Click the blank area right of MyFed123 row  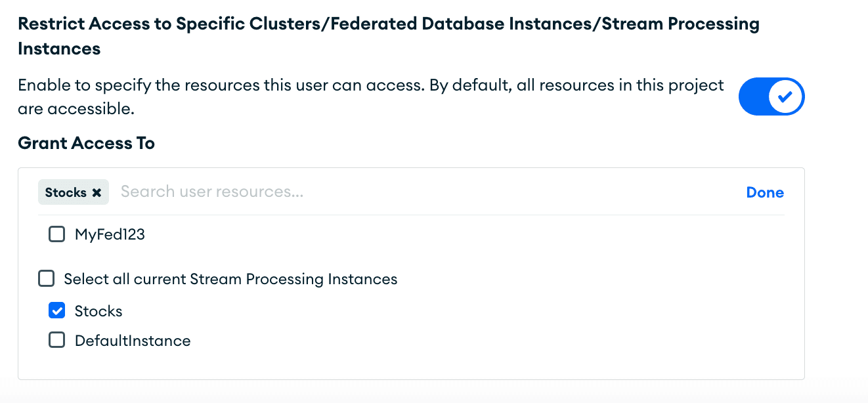point(460,234)
